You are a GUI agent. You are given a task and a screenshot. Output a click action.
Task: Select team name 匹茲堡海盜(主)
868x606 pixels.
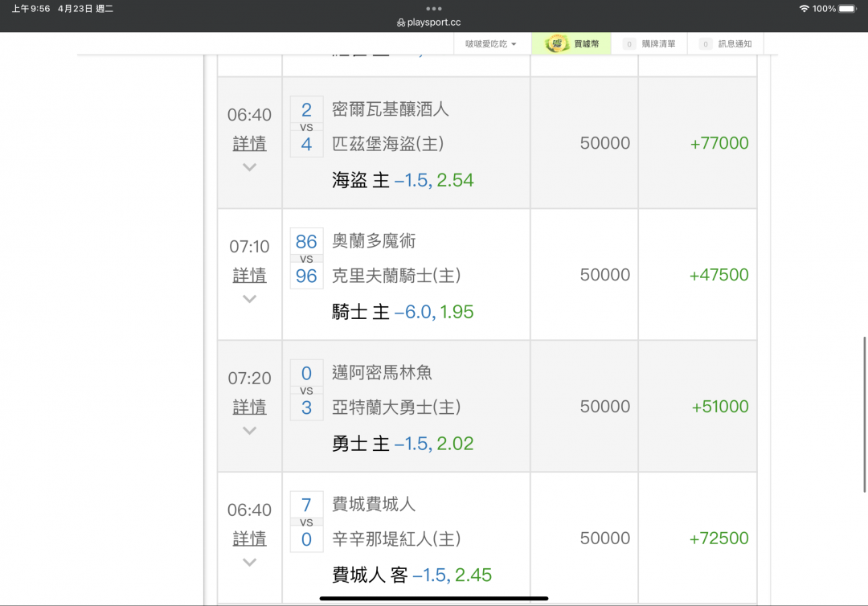pyautogui.click(x=388, y=144)
